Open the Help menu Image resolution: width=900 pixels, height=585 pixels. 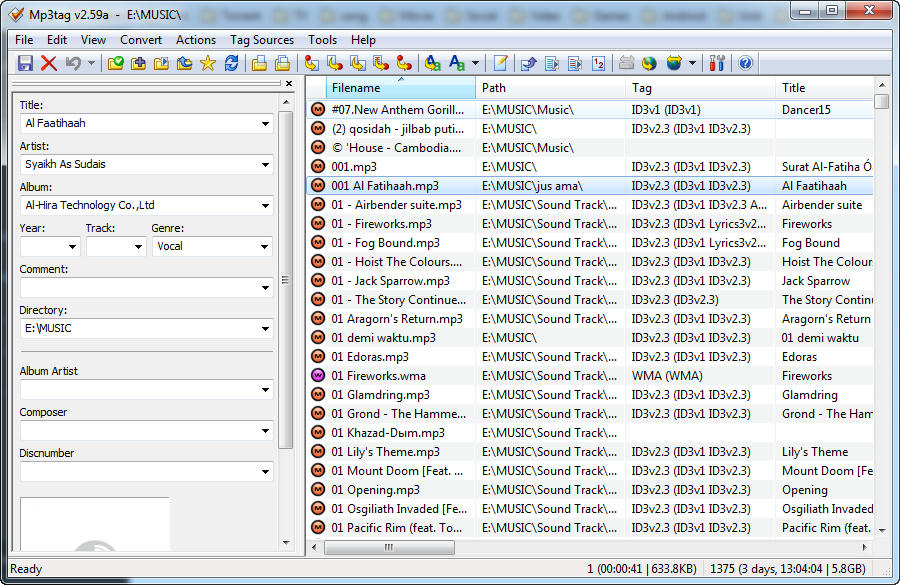point(363,40)
